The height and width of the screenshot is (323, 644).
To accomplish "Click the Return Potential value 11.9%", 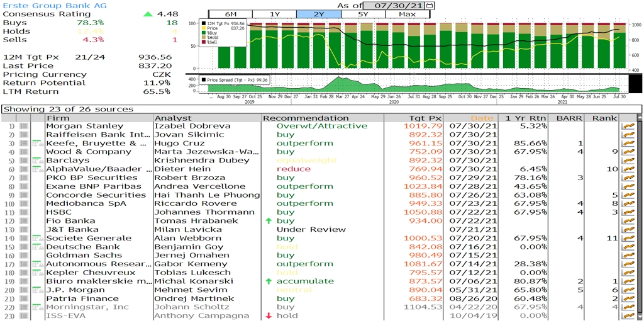I will (x=158, y=82).
